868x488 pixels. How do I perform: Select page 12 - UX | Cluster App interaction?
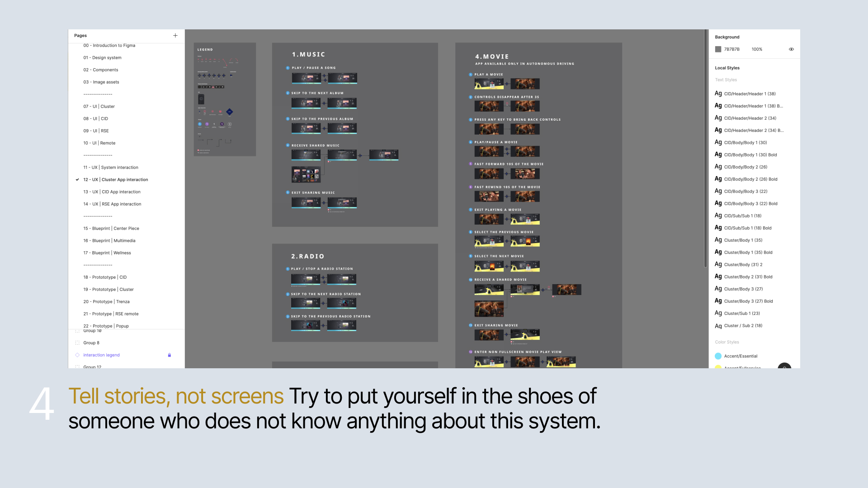click(x=115, y=180)
